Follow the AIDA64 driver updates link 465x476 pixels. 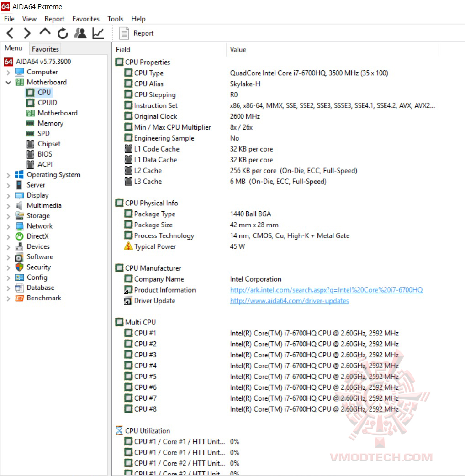coord(289,301)
